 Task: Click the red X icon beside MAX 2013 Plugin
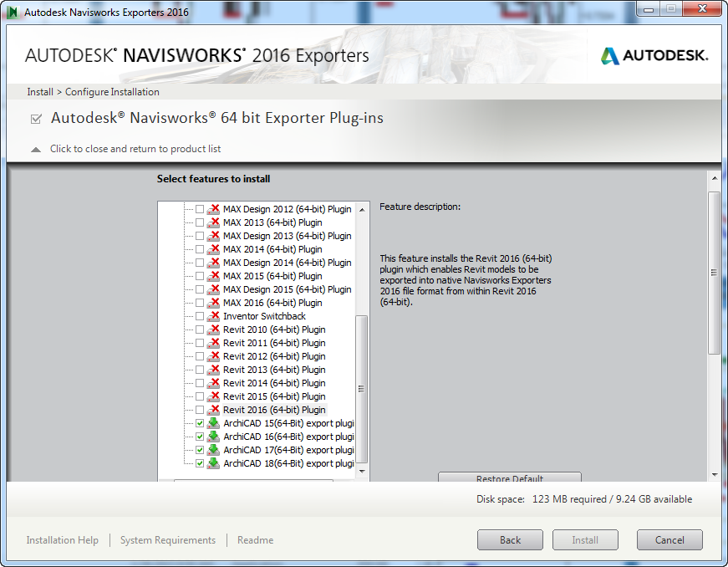(x=213, y=222)
